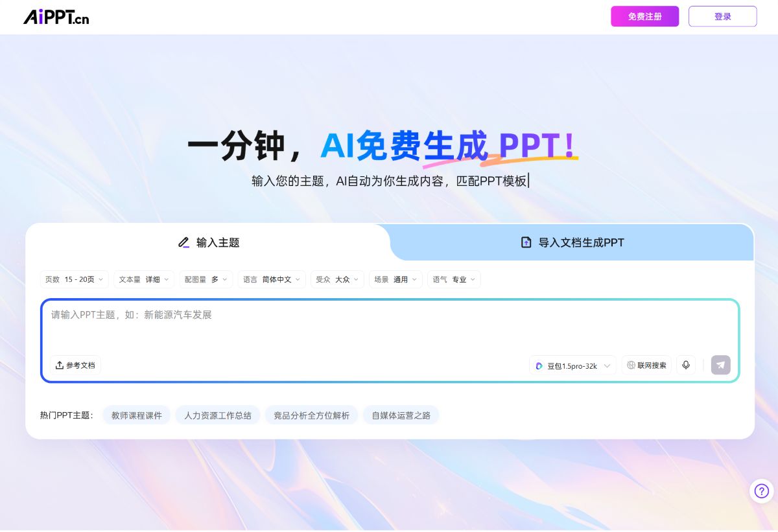Click the headline 一分钟，AI免费生成PPT！
Screen dimensions: 778x532
pos(382,146)
